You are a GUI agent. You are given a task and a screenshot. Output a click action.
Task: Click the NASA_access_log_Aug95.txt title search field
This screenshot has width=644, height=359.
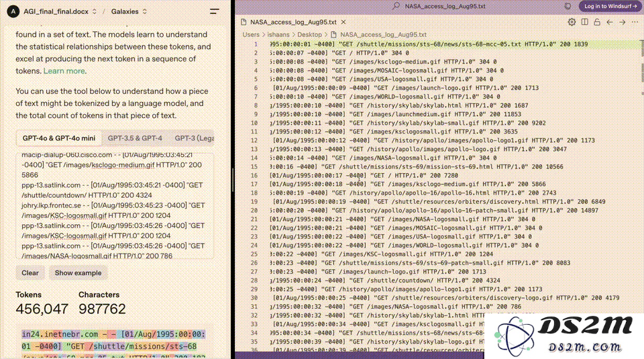(x=445, y=6)
